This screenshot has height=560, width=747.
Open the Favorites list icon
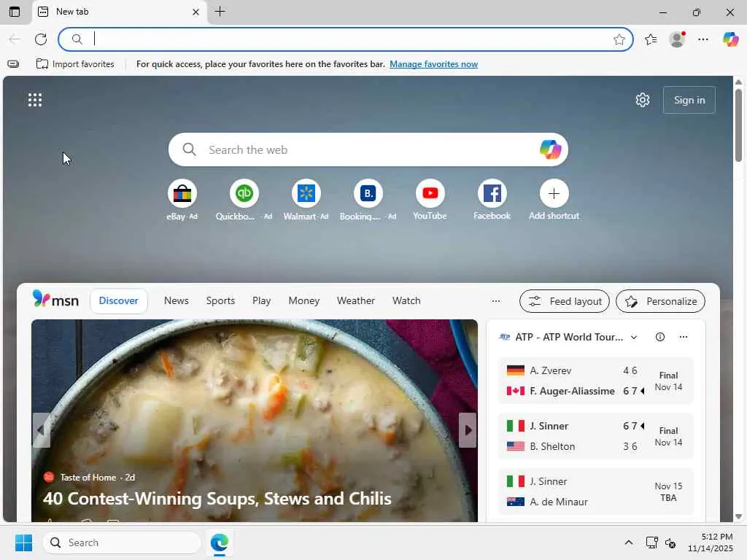point(651,39)
